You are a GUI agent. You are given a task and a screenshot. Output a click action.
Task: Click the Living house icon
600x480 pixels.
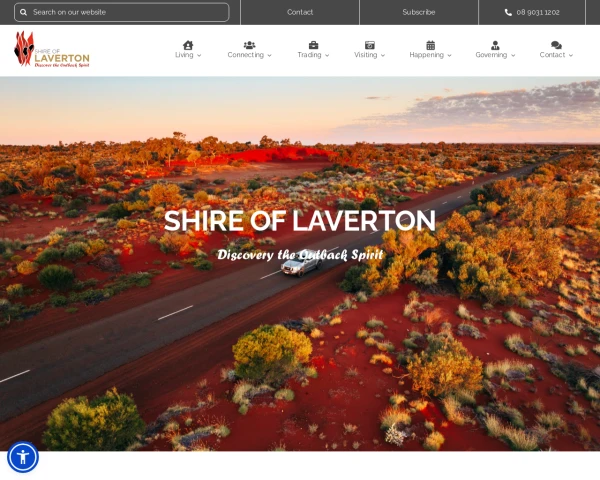point(188,45)
